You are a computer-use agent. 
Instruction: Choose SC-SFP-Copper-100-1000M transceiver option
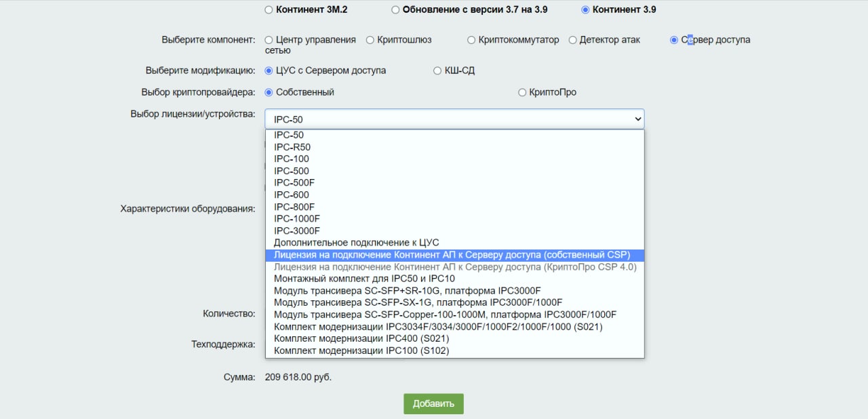coord(454,315)
